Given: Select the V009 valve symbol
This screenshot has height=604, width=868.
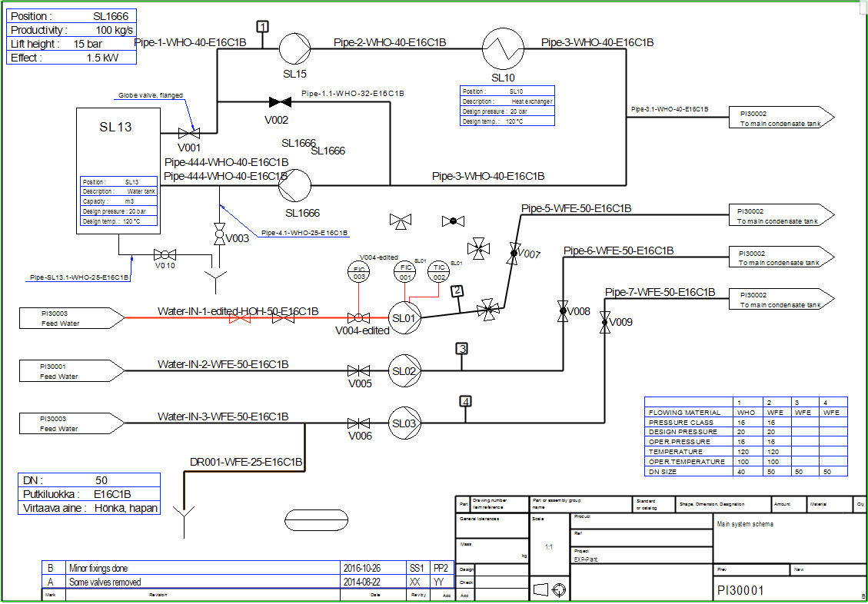Looking at the screenshot, I should (x=606, y=322).
